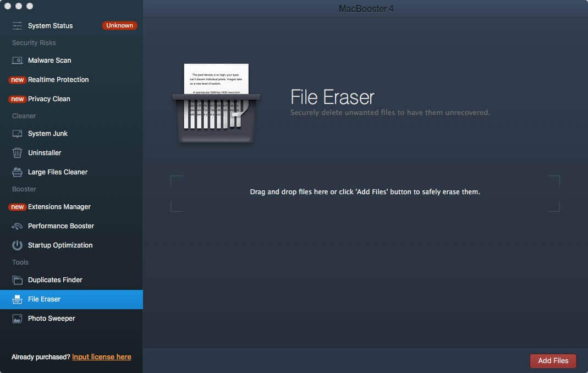Image resolution: width=588 pixels, height=373 pixels.
Task: Click the Duplicates Finder folder icon
Action: (x=17, y=280)
